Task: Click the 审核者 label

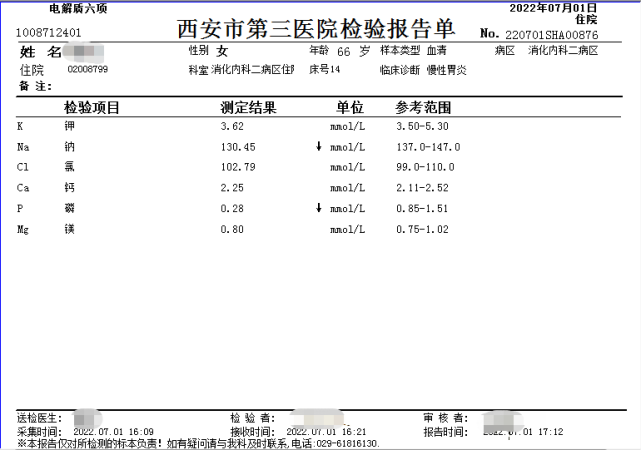Action: [x=445, y=418]
